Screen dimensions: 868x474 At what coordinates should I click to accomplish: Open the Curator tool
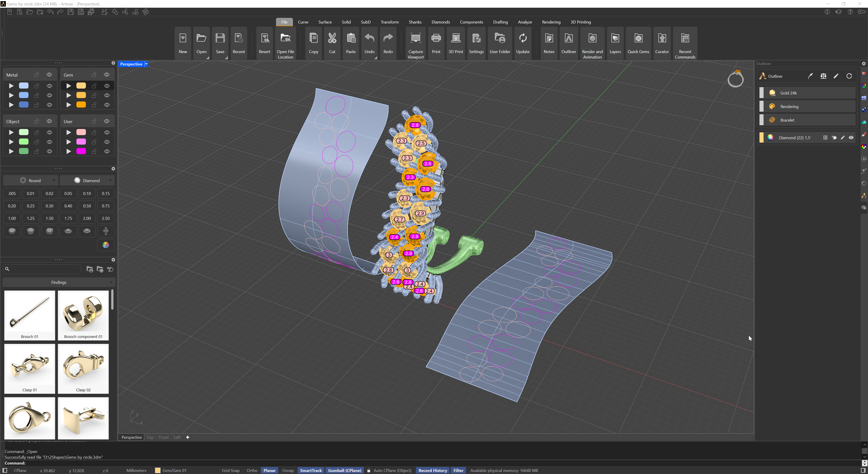click(662, 43)
